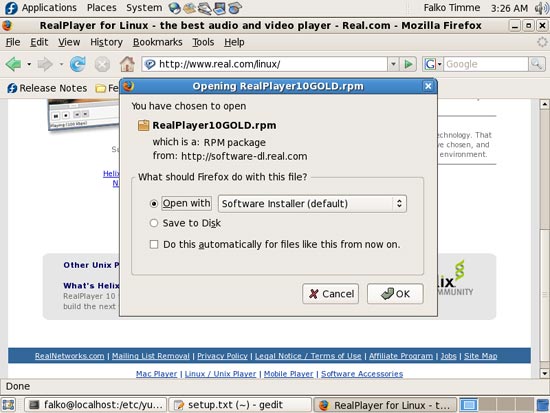Check Do this automatically for files option
The image size is (550, 413).
(x=154, y=244)
